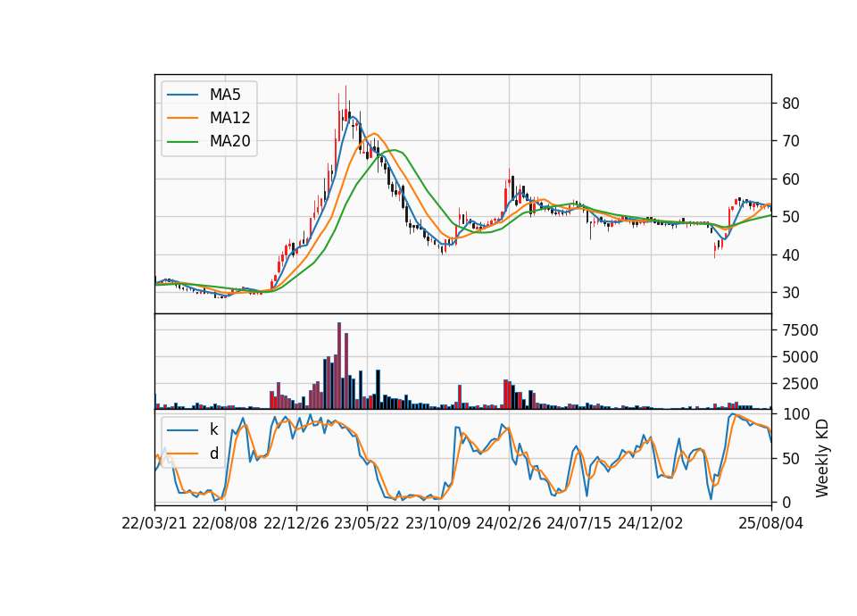Click the 24/07/15 date tick label
The image size is (857, 616).
(x=578, y=524)
